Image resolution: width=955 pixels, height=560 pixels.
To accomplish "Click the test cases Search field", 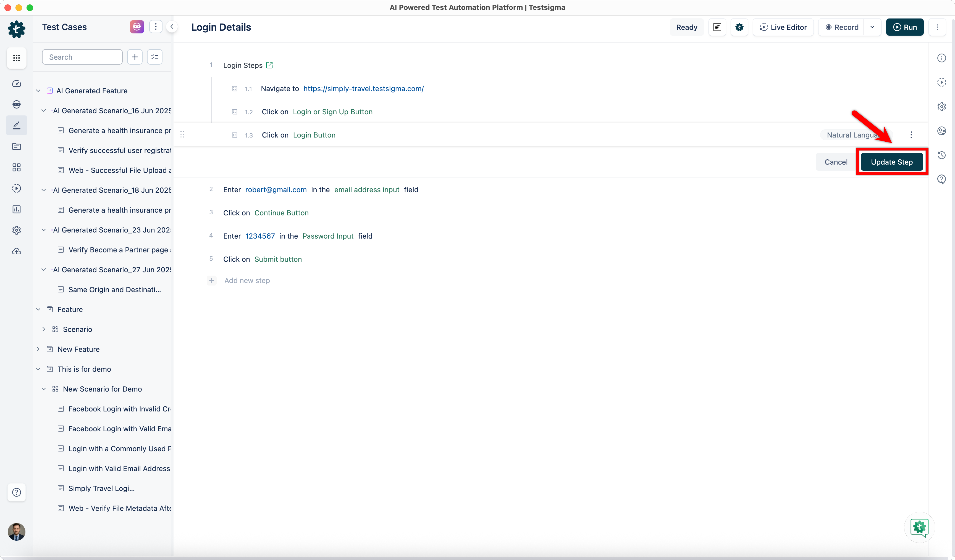I will (82, 57).
